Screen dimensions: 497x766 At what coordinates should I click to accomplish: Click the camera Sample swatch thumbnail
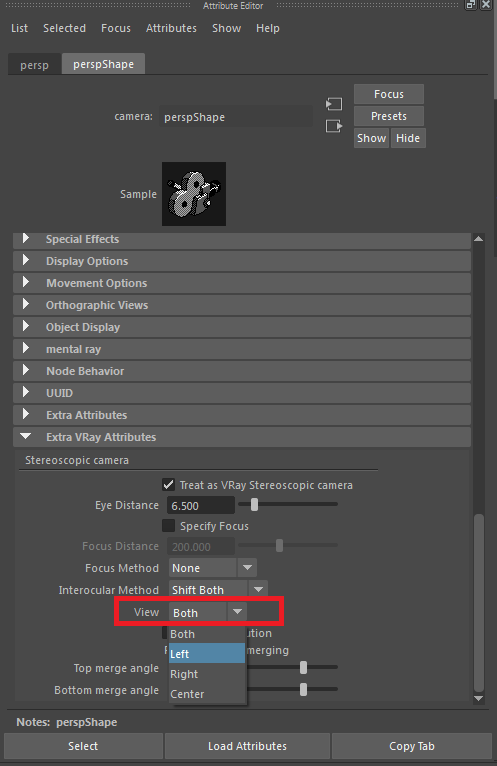click(x=194, y=194)
